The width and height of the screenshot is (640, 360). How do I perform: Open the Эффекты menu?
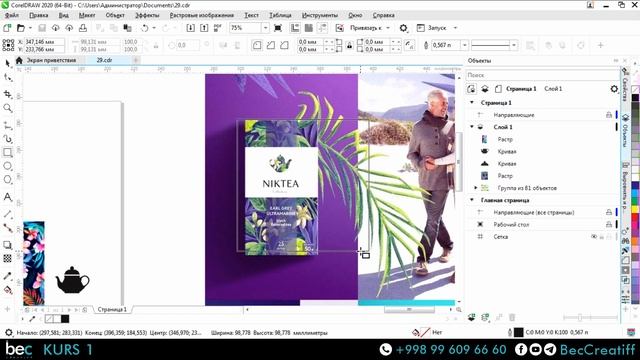pyautogui.click(x=147, y=15)
